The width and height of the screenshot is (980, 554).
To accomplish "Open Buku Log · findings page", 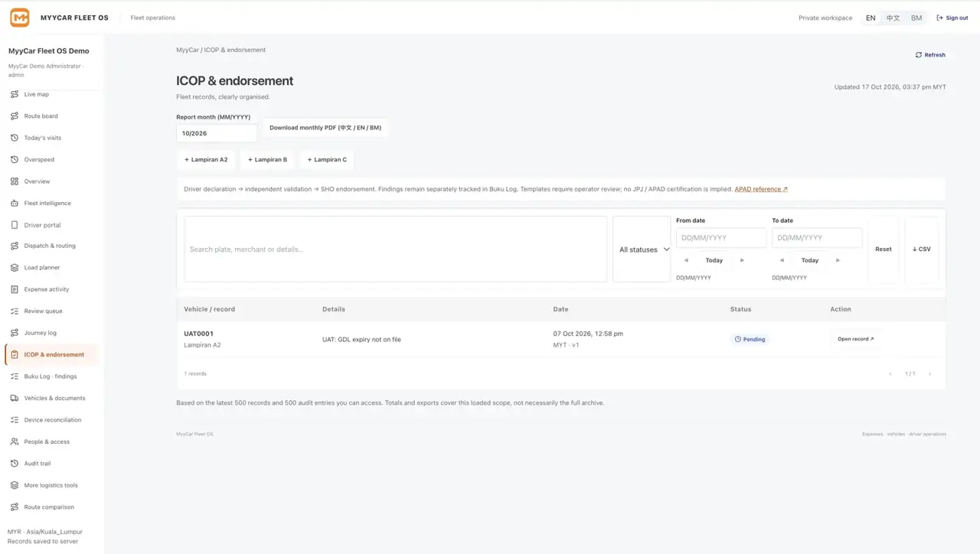I will [x=52, y=376].
